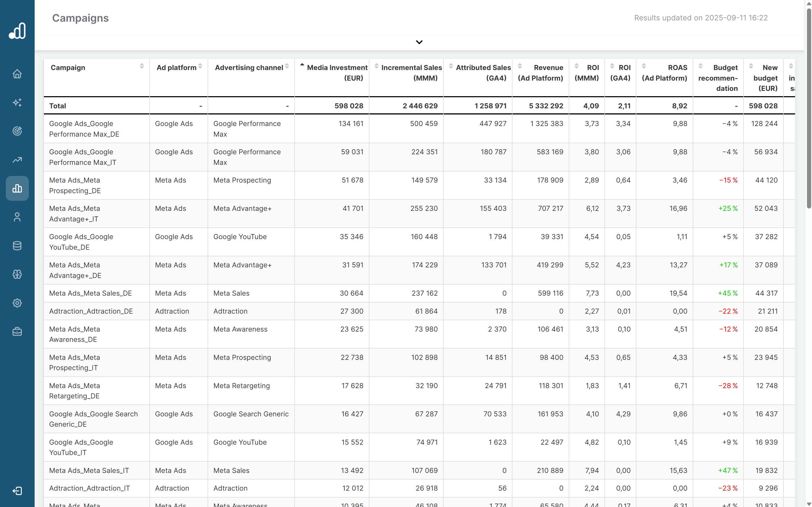Image resolution: width=812 pixels, height=507 pixels.
Task: Select the active bar chart reports icon
Action: (x=17, y=188)
